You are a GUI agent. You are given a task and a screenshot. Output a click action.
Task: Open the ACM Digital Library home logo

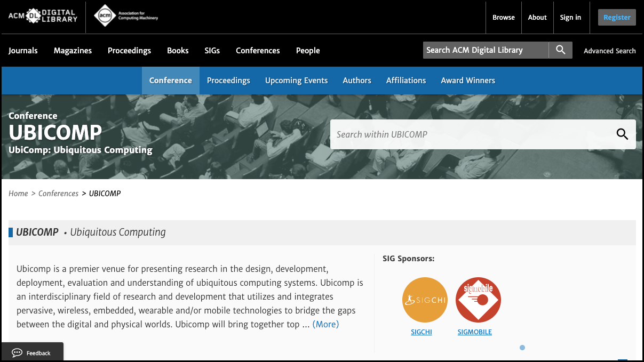(x=43, y=16)
